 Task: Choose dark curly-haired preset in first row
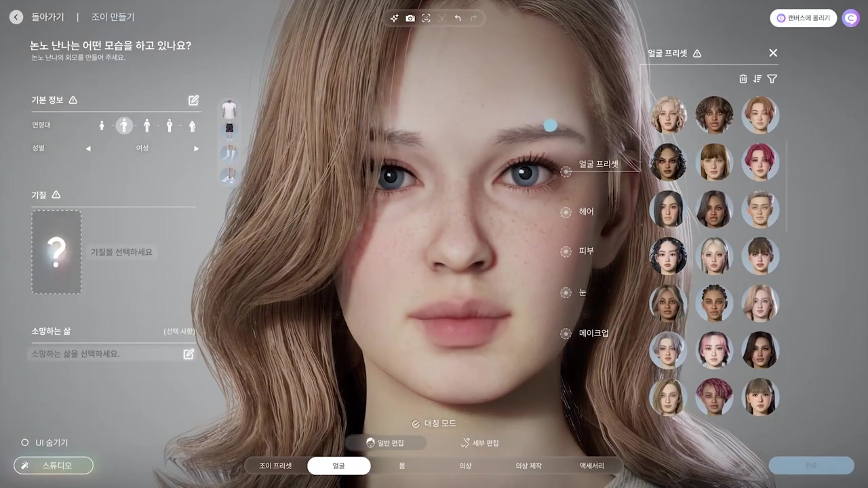coord(714,115)
